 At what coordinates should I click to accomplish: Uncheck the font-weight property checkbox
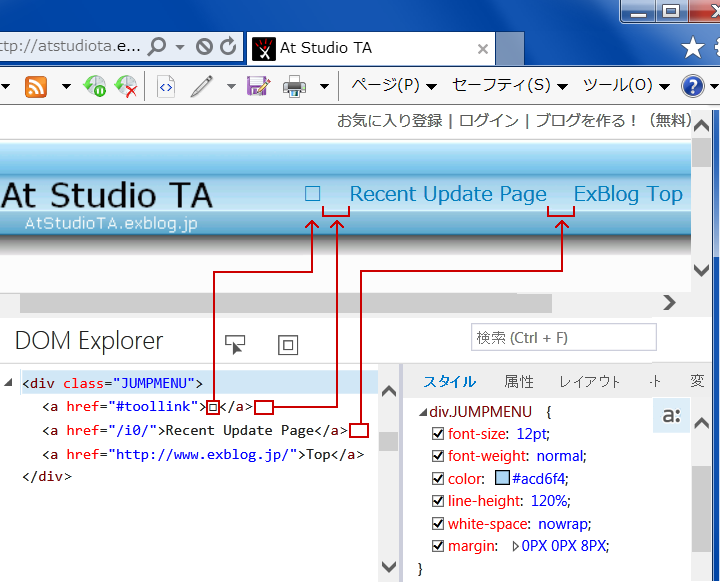click(x=438, y=456)
